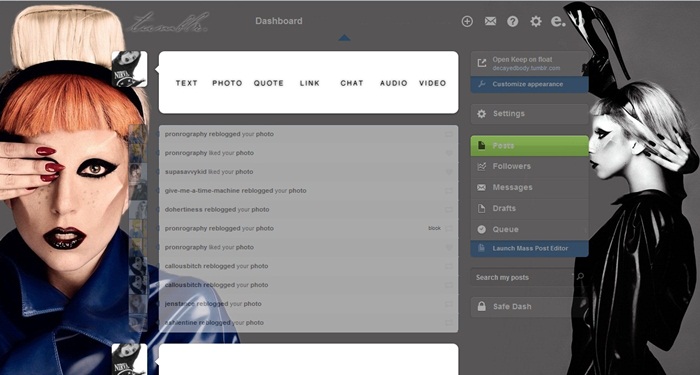
Task: Create a new QUOTE post
Action: click(x=268, y=83)
